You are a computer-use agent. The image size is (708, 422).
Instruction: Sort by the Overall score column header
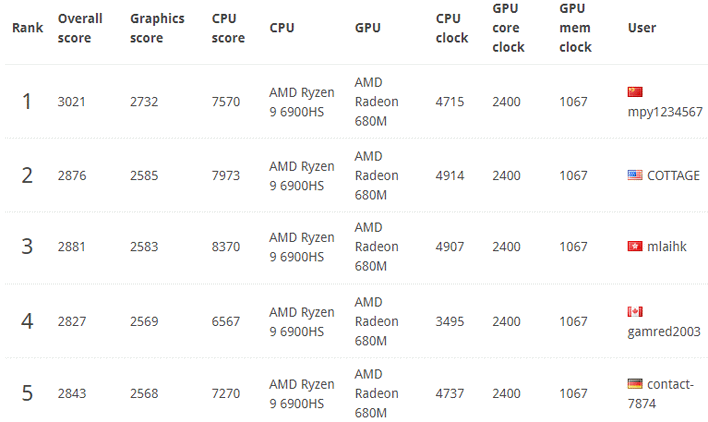(x=80, y=28)
